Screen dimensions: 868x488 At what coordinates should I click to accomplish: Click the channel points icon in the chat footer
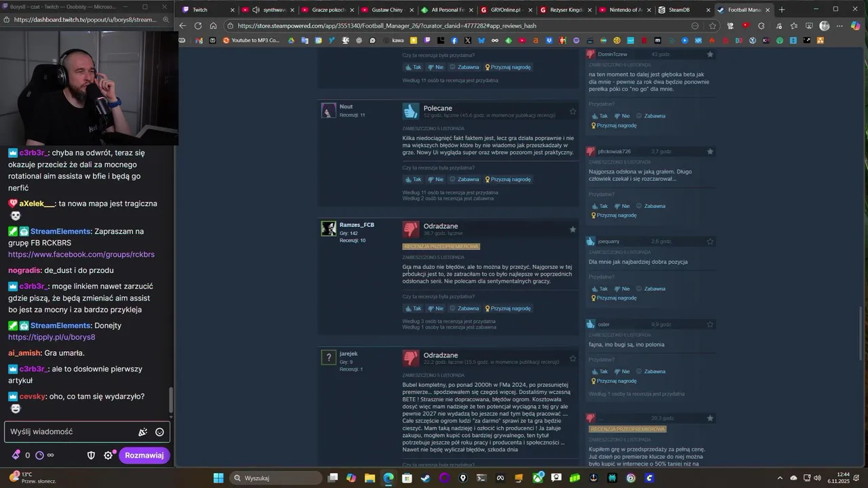tap(39, 455)
